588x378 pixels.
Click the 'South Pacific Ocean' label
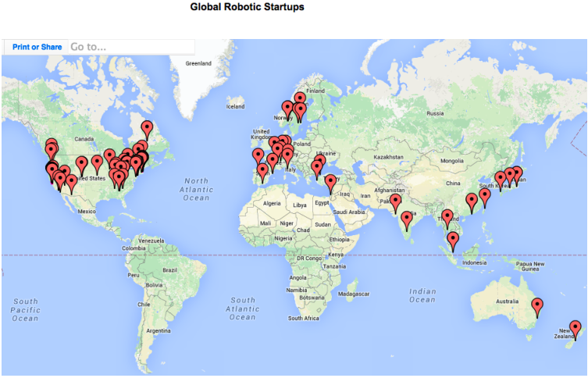pos(25,310)
